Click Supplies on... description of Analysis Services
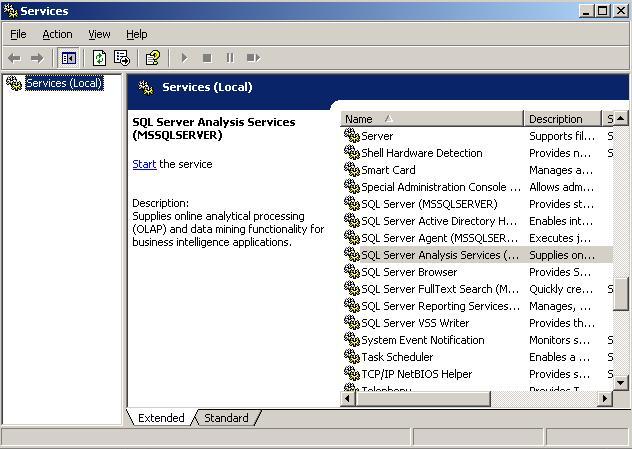This screenshot has width=632, height=449. tap(562, 255)
